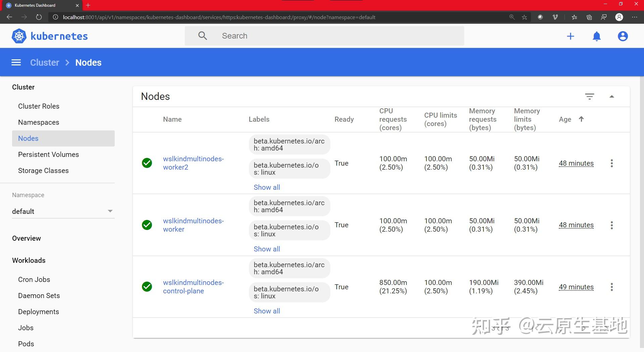Open the user account icon in dashboard header
This screenshot has height=352, width=644.
coord(623,36)
